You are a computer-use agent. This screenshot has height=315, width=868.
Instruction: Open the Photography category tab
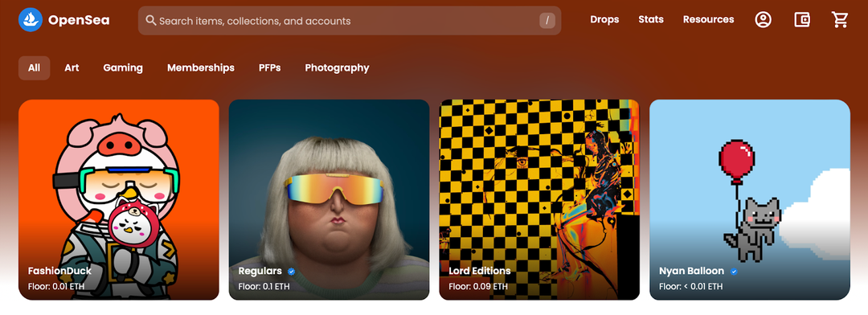(337, 67)
